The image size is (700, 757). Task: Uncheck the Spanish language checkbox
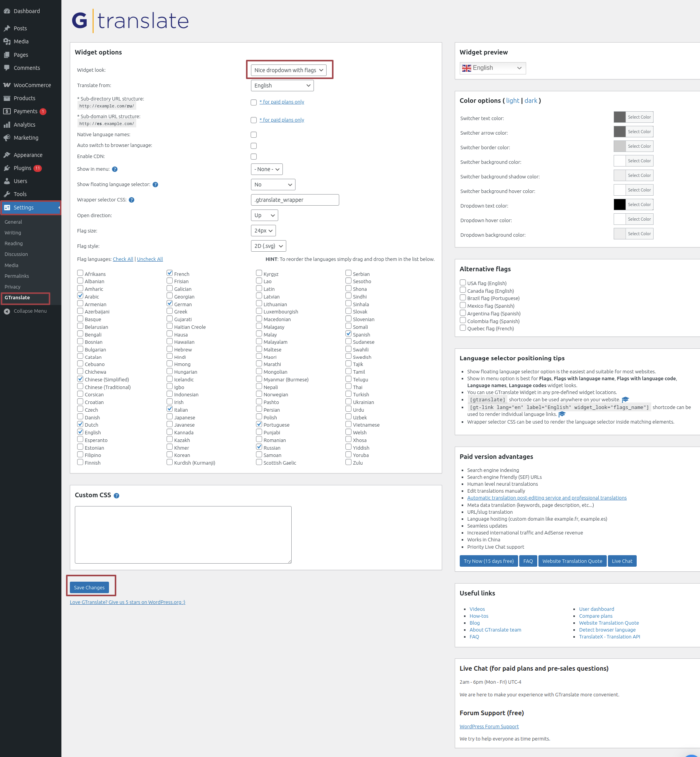(x=348, y=334)
